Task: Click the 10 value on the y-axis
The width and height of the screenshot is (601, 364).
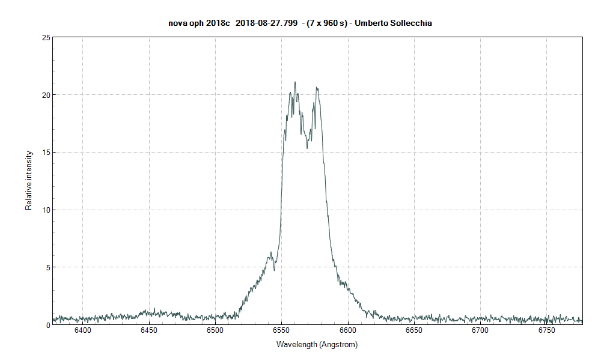Action: pos(45,210)
